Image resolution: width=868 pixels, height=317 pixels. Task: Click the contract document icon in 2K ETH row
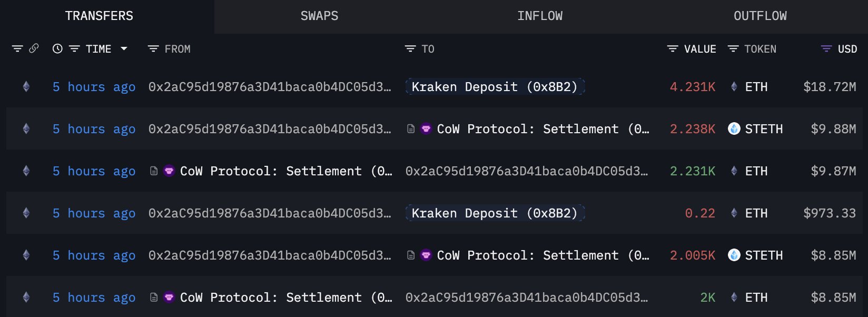coord(154,298)
